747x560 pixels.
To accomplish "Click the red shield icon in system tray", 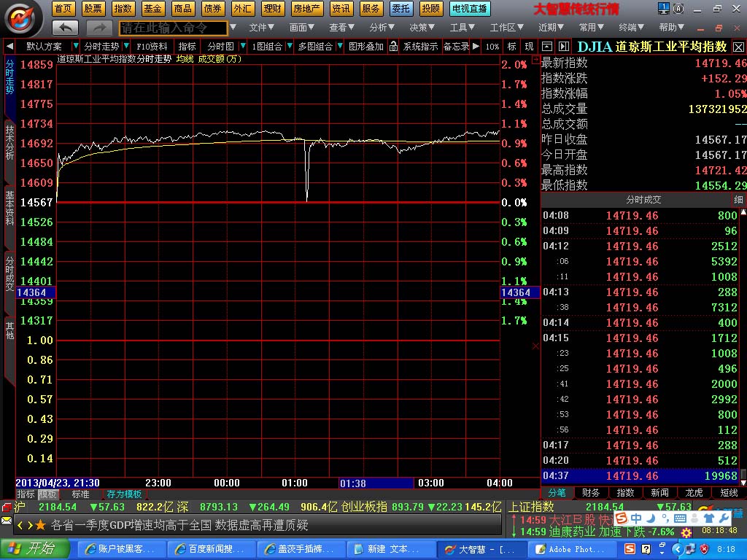I will coord(704,549).
